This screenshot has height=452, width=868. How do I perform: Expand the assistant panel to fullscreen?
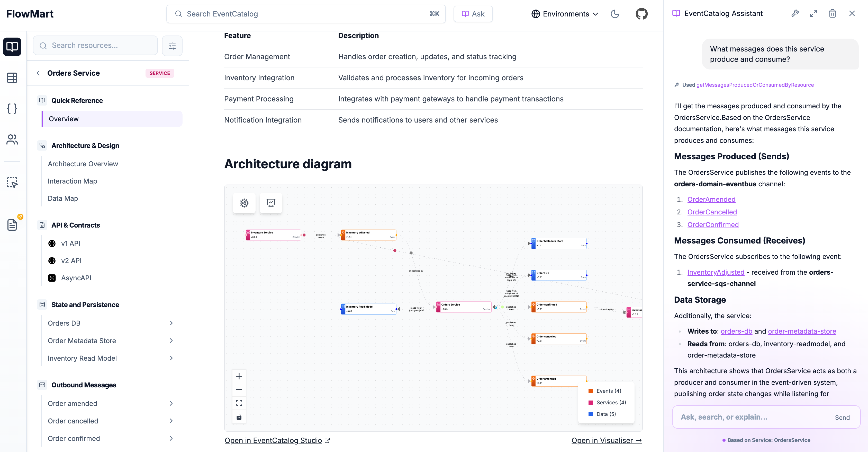[x=813, y=13]
